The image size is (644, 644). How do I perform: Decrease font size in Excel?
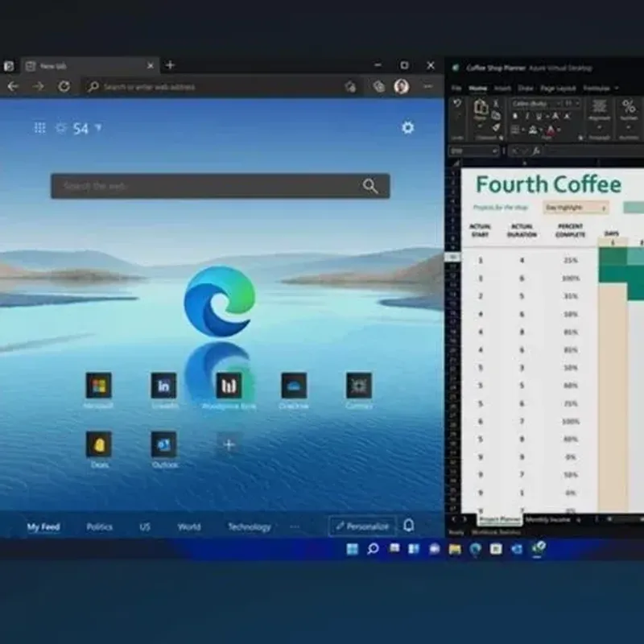pos(568,117)
